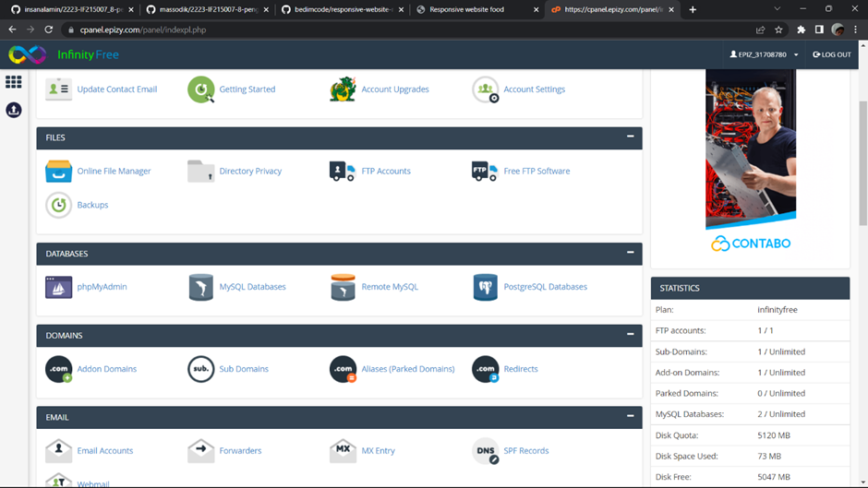
Task: Collapse the FILES section
Action: [x=630, y=137]
